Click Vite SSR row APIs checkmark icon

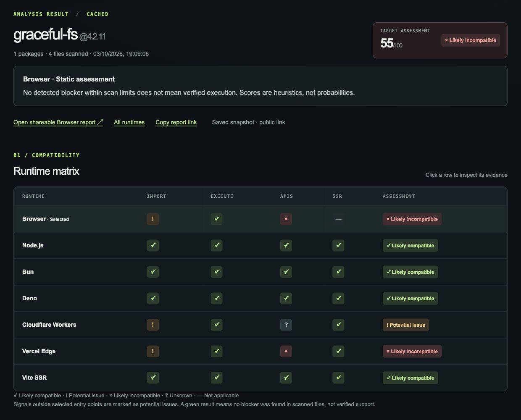coord(286,378)
